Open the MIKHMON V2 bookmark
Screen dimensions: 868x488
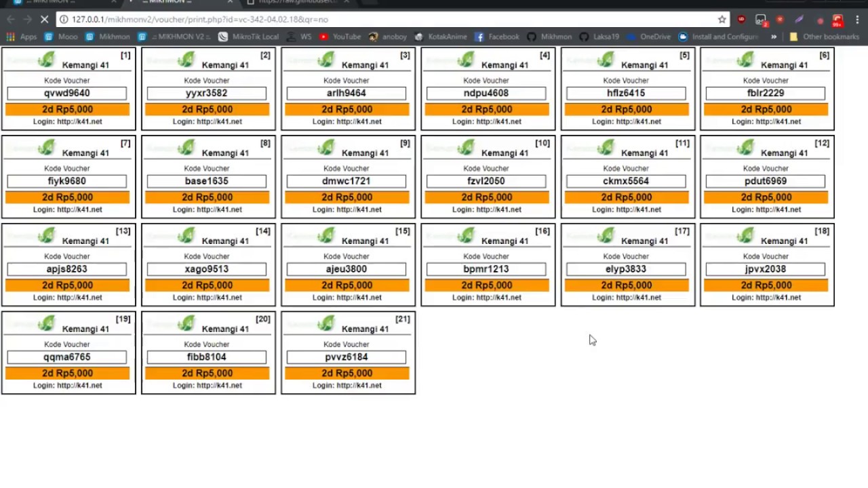(175, 37)
